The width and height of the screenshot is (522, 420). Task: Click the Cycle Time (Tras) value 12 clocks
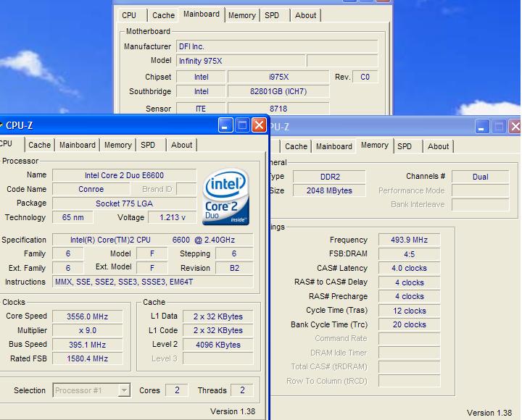coord(409,311)
